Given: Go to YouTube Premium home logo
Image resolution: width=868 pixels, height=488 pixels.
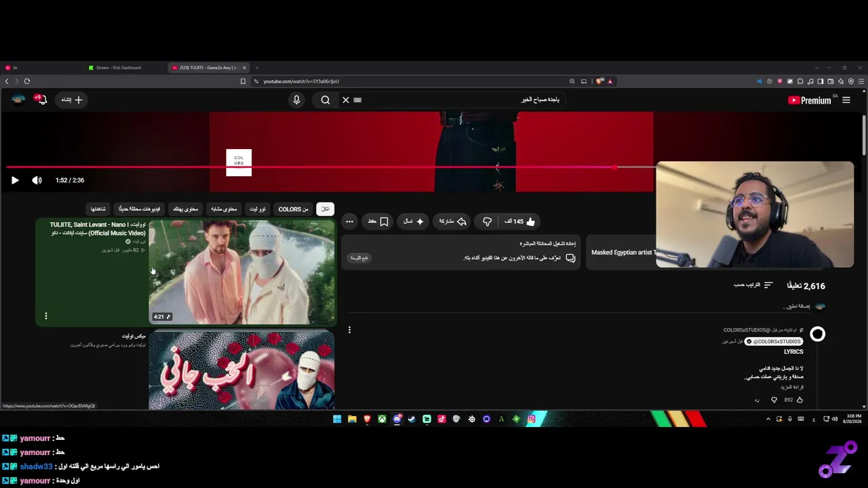Looking at the screenshot, I should pos(810,100).
